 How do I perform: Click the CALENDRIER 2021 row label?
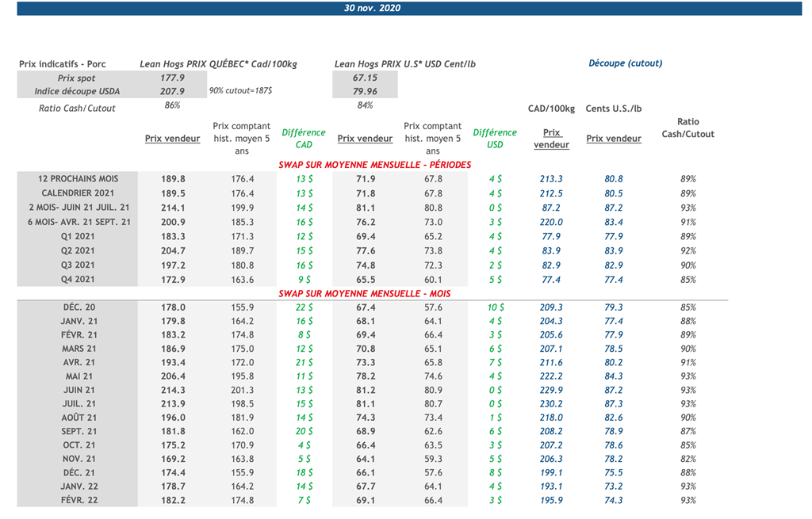click(79, 193)
